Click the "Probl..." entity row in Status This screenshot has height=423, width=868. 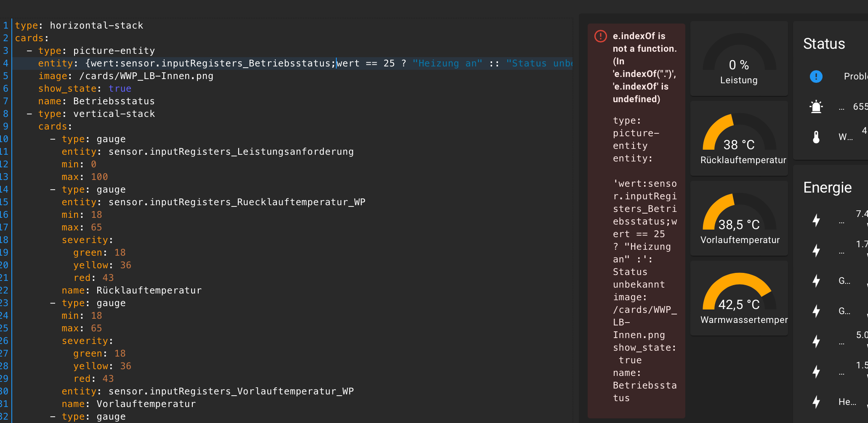[x=855, y=77]
